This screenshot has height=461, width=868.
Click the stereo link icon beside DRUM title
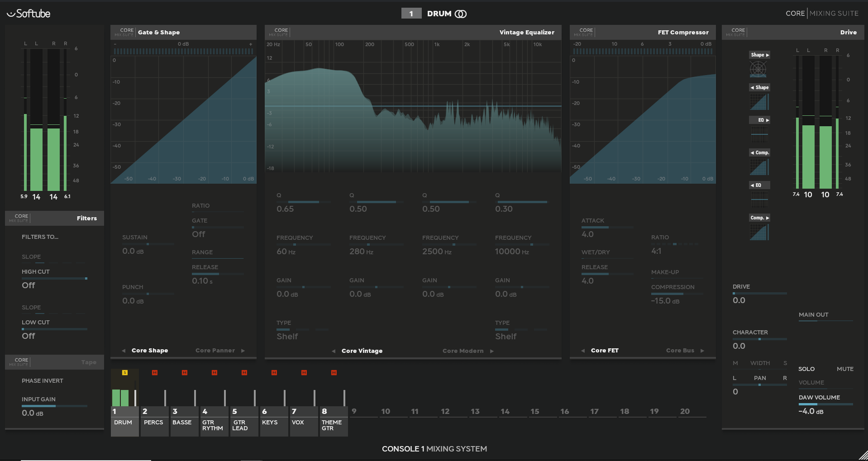(460, 14)
